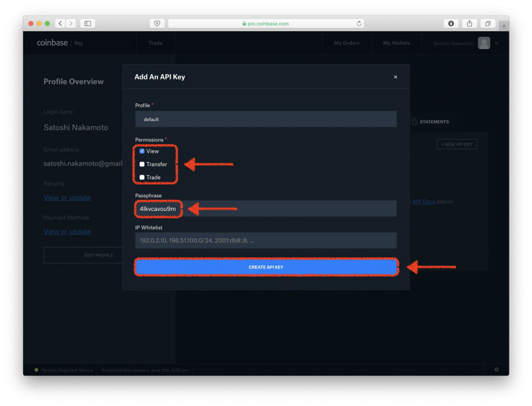
Task: Click the Partially Degraded Service status
Action: coord(64,370)
